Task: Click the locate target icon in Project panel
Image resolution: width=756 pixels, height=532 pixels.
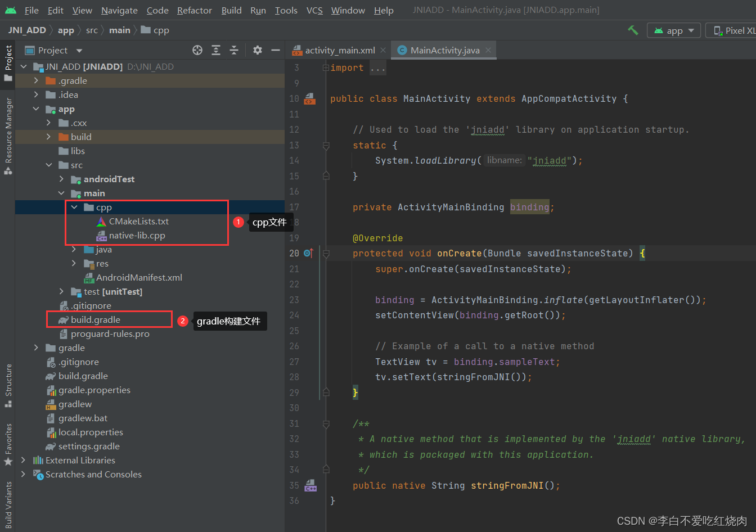Action: 197,50
